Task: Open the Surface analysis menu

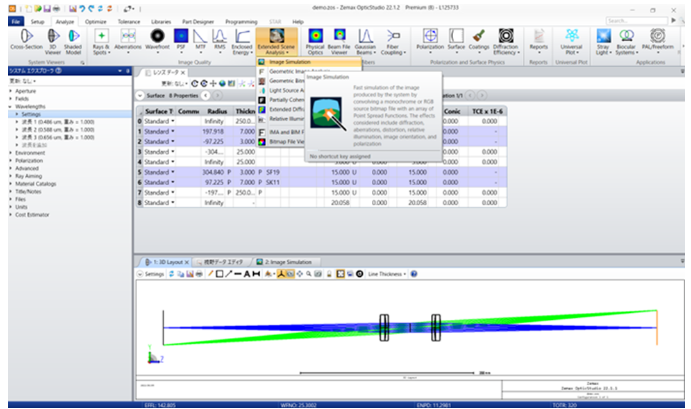Action: pos(456,41)
